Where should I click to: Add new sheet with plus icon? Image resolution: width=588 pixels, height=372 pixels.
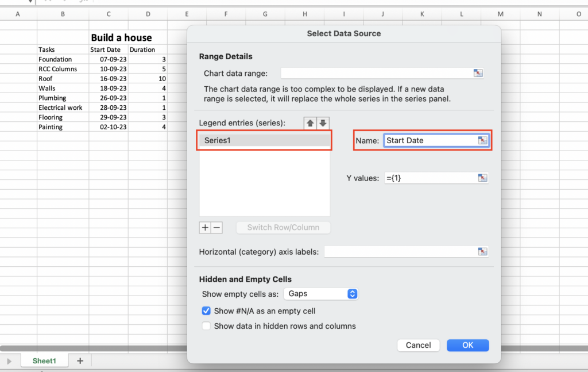click(x=80, y=361)
